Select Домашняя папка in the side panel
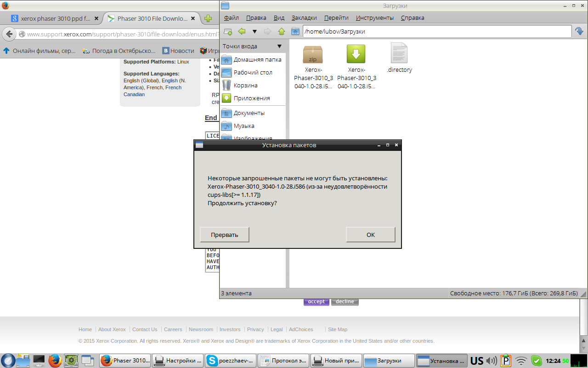The image size is (588, 368). pyautogui.click(x=253, y=60)
